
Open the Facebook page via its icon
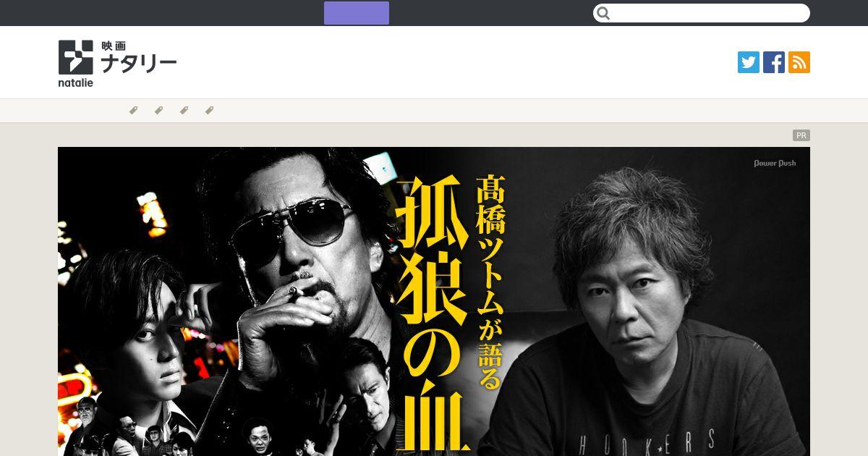click(x=774, y=62)
